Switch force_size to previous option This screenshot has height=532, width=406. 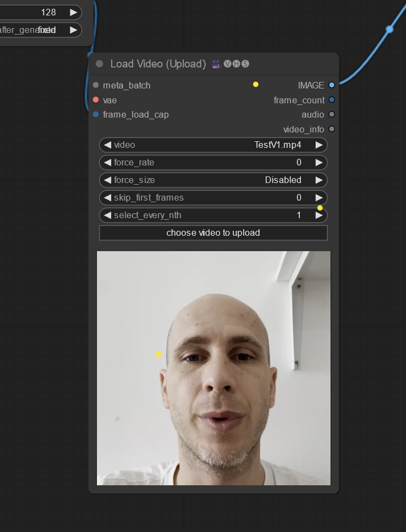pyautogui.click(x=107, y=180)
